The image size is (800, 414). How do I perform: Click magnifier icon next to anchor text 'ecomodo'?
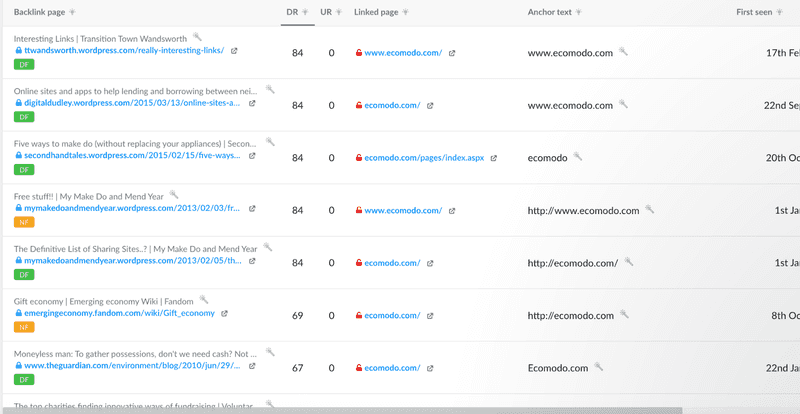click(x=578, y=157)
